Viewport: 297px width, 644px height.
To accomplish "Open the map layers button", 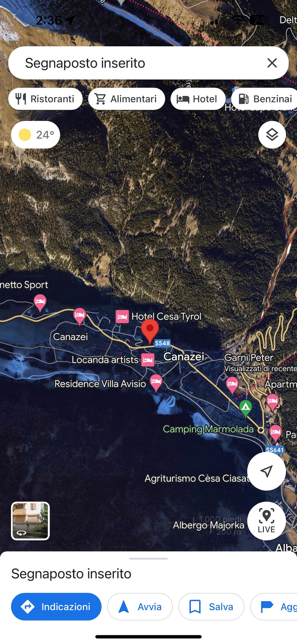I will [272, 135].
